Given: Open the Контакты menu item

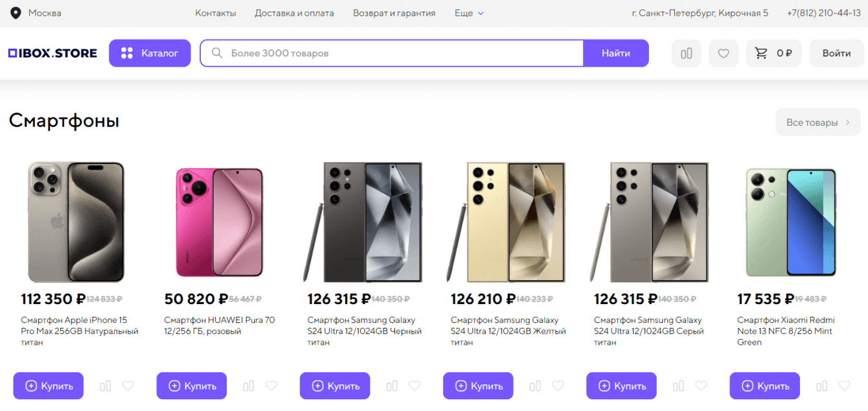Looking at the screenshot, I should click(216, 13).
